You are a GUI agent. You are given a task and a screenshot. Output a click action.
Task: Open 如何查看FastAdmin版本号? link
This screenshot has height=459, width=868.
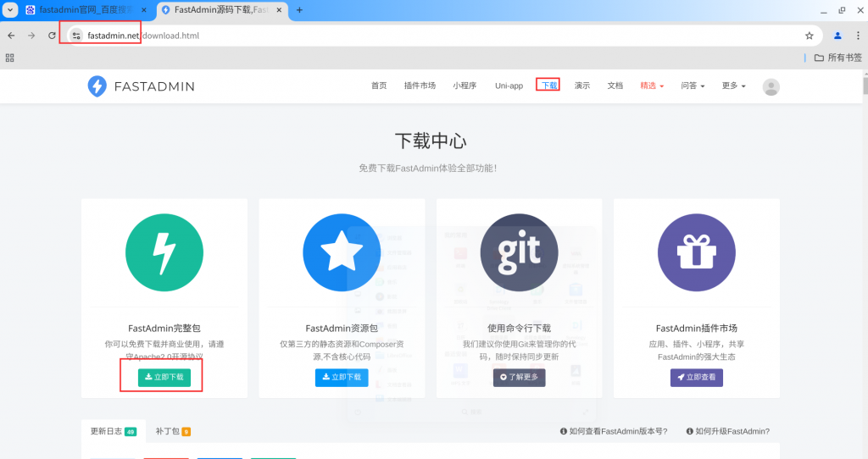(x=614, y=431)
